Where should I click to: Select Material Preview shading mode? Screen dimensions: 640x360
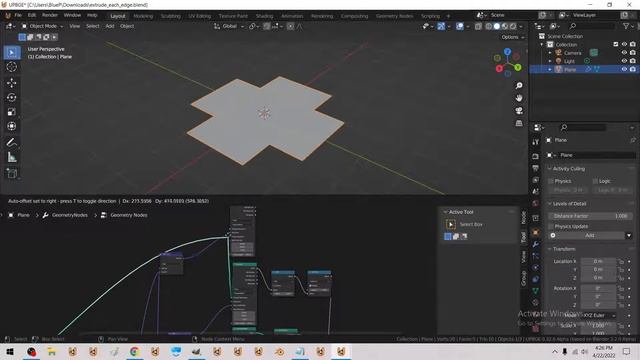[x=505, y=26]
